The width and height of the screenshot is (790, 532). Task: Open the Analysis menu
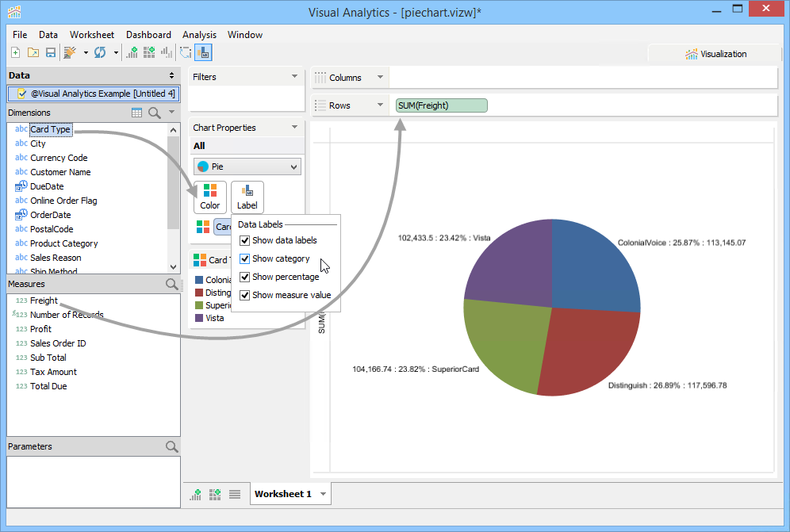[200, 35]
